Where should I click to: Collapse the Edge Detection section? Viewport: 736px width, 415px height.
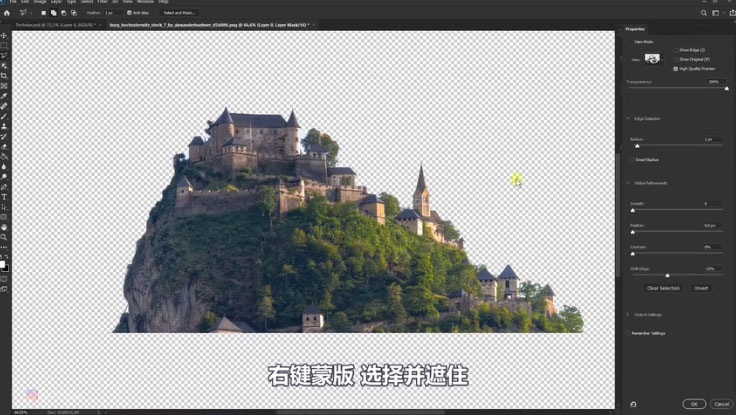click(628, 119)
